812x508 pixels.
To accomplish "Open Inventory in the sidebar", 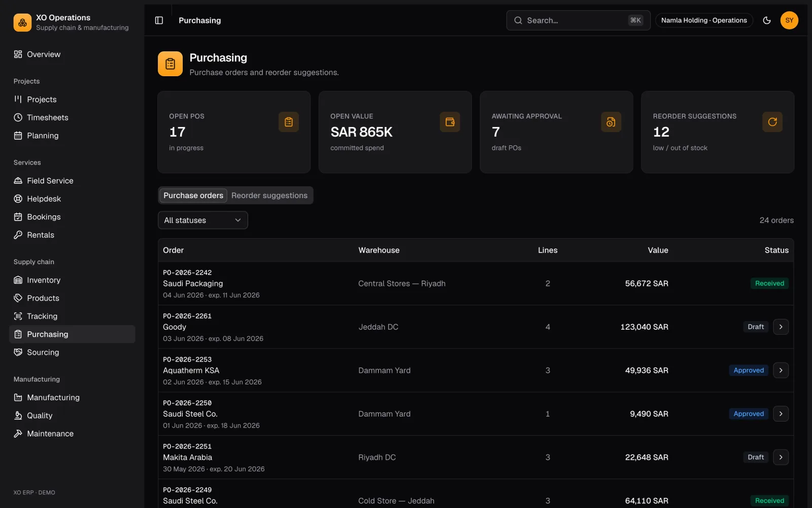I will click(72, 280).
